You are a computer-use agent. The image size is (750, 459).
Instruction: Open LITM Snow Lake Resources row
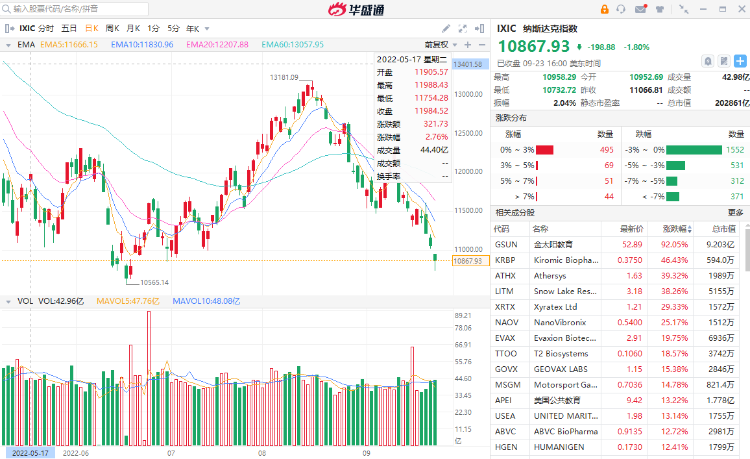617,291
